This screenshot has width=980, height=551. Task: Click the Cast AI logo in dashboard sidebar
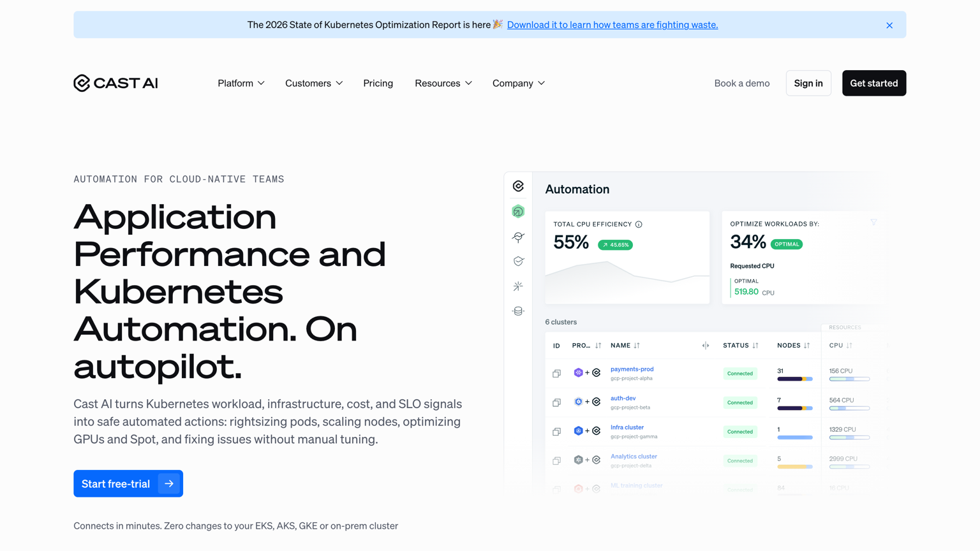click(x=518, y=186)
